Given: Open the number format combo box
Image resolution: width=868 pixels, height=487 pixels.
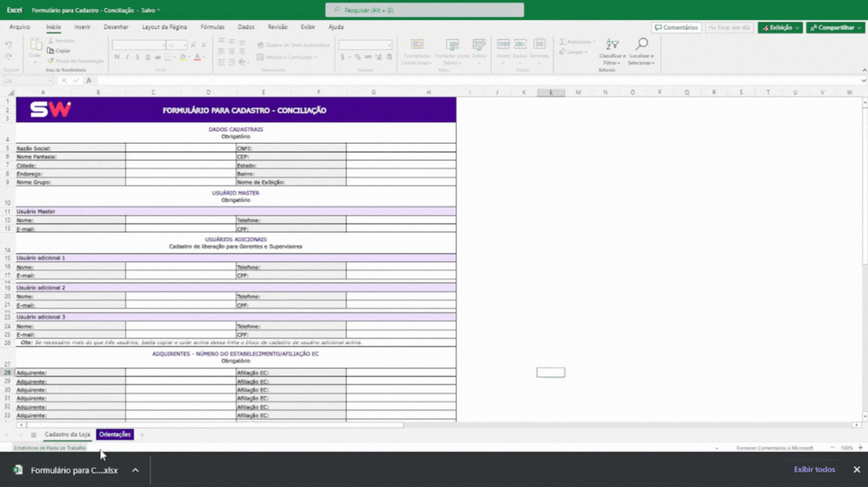Looking at the screenshot, I should coord(365,44).
